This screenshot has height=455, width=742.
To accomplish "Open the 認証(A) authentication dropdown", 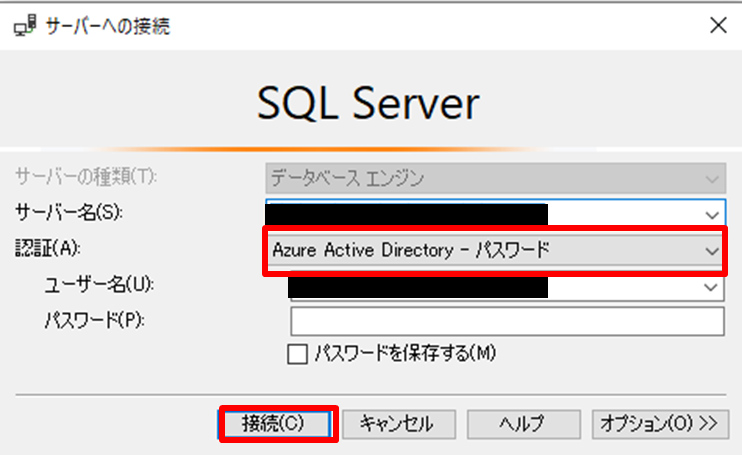I will click(495, 251).
